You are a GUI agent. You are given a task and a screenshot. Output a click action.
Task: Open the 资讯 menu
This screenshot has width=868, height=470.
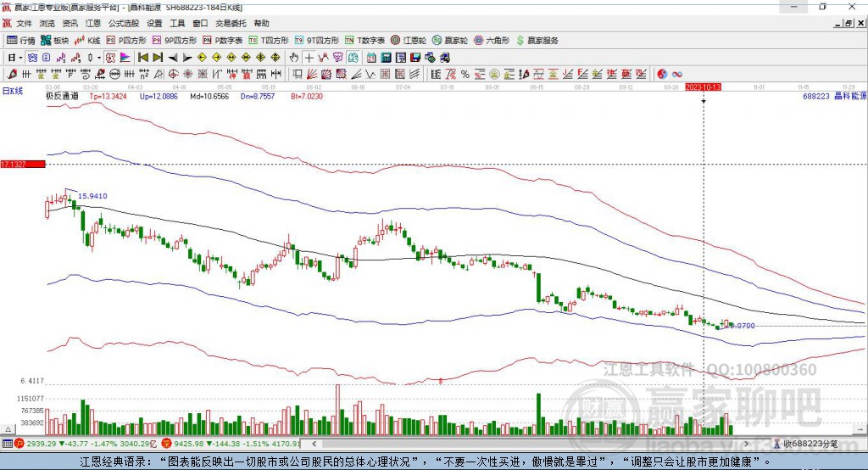[70, 23]
